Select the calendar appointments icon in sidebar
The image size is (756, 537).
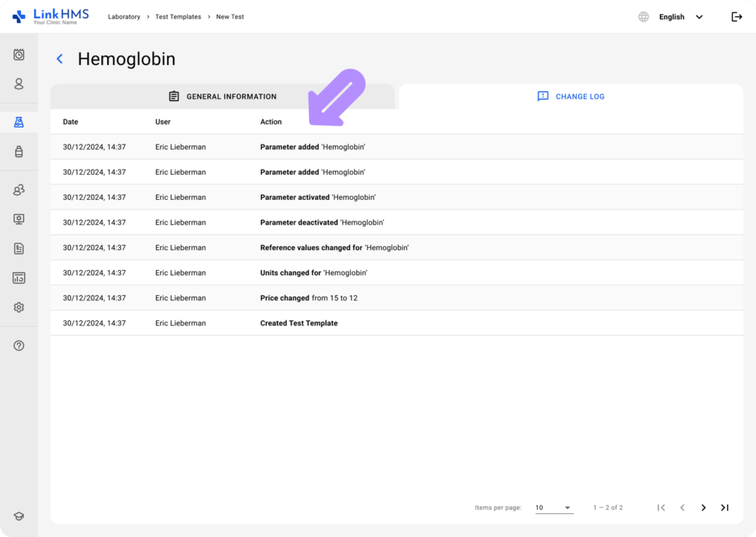click(x=18, y=55)
